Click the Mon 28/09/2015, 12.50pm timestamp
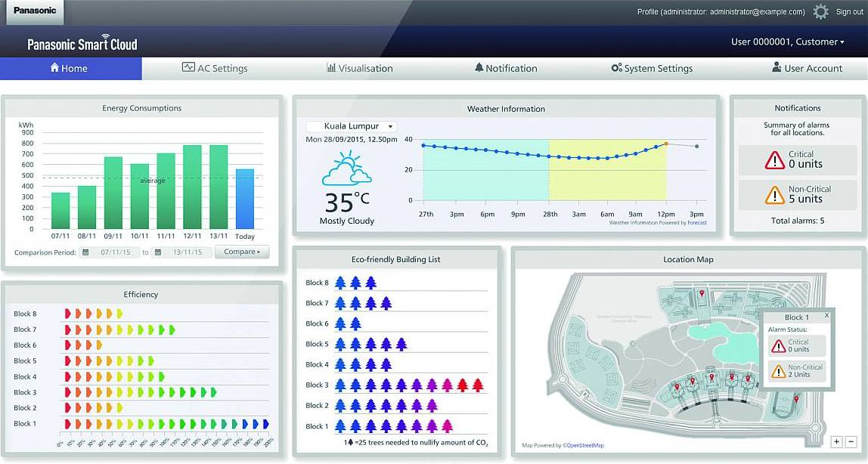 352,139
